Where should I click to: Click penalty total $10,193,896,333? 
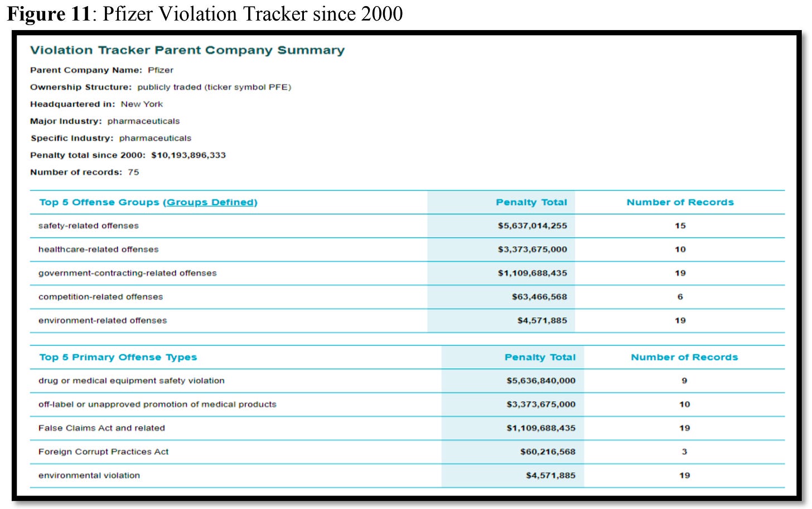[x=188, y=156]
